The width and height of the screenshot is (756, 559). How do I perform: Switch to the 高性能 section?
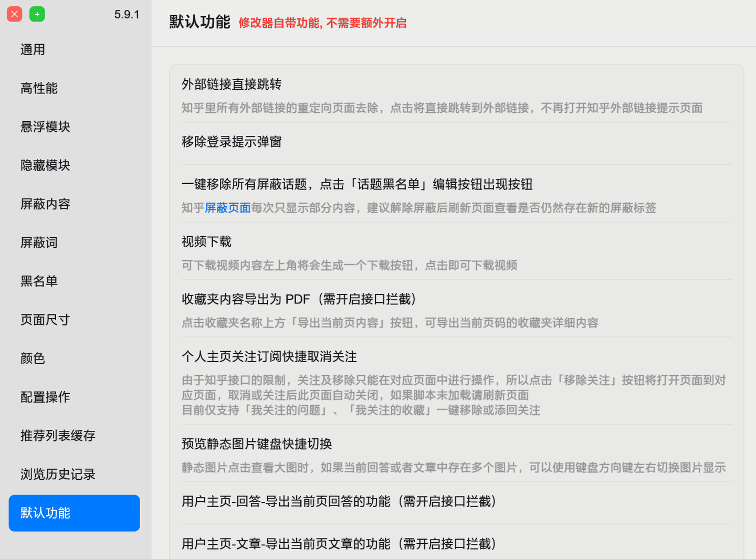pos(39,88)
